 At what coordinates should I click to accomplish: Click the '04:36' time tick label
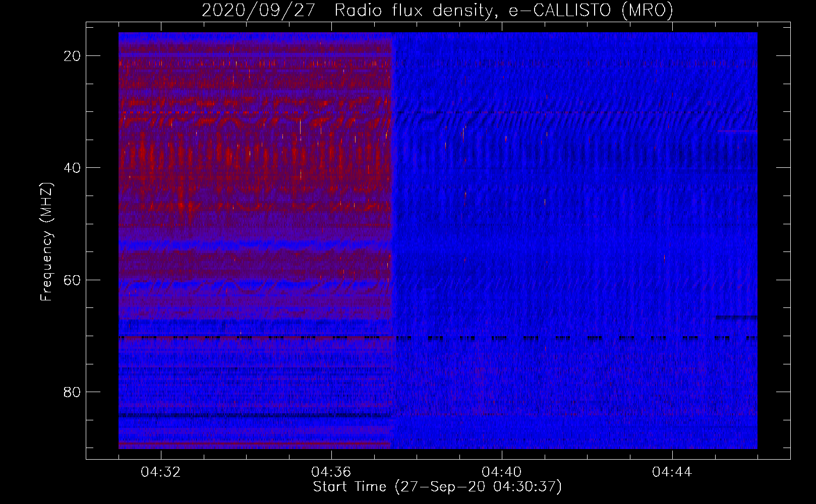[x=331, y=472]
